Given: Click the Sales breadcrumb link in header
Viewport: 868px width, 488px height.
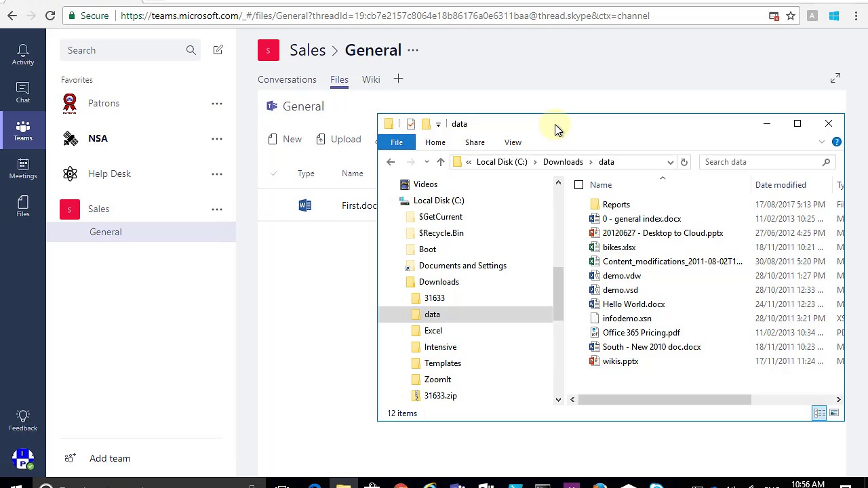Looking at the screenshot, I should click(307, 50).
